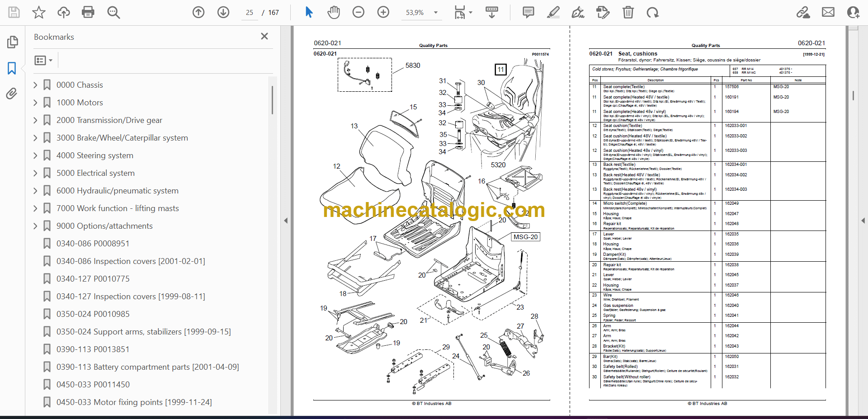Viewport: 868px width, 419px height.
Task: Open 0340-086 Inspection covers bookmark
Action: pyautogui.click(x=131, y=261)
